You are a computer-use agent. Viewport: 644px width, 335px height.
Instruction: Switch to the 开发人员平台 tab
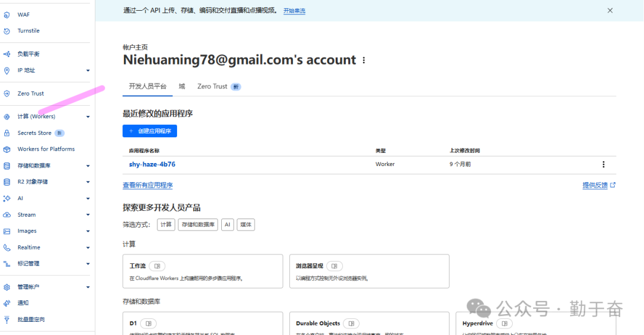click(x=147, y=87)
